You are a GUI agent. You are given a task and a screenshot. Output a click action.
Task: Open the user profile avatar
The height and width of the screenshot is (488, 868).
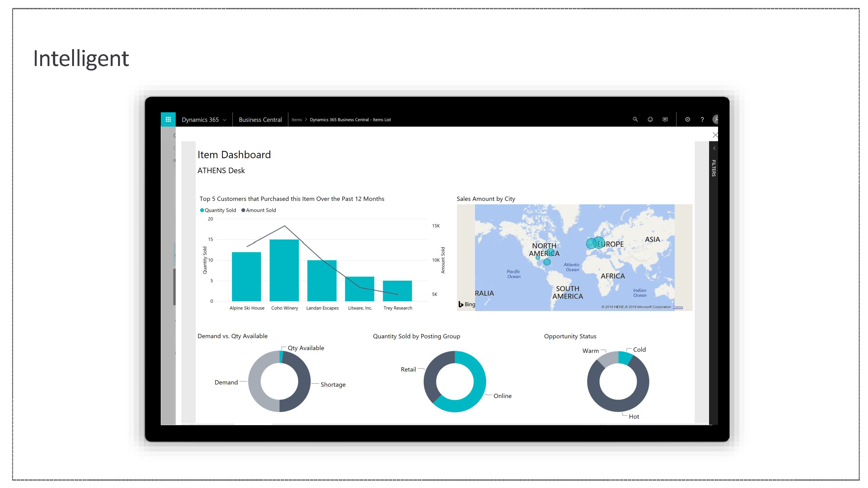(x=716, y=119)
